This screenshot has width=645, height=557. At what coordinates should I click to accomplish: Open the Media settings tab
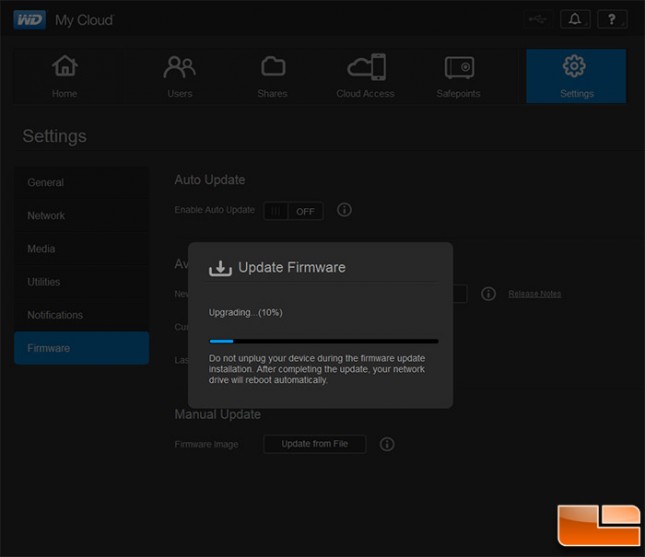(x=41, y=249)
